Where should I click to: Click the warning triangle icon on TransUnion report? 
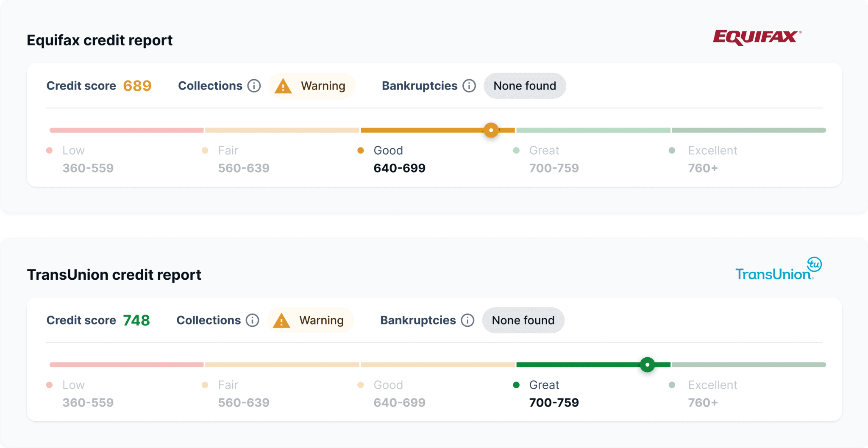(x=281, y=320)
